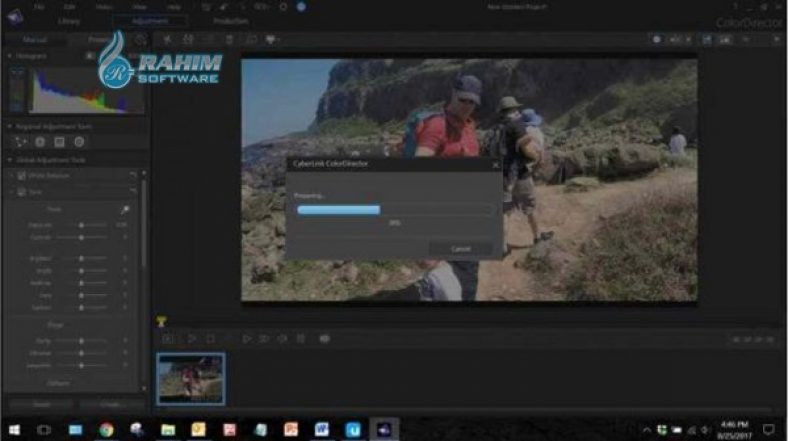This screenshot has height=441, width=788.
Task: Adjust the Vibrance slider handle
Action: [x=81, y=353]
